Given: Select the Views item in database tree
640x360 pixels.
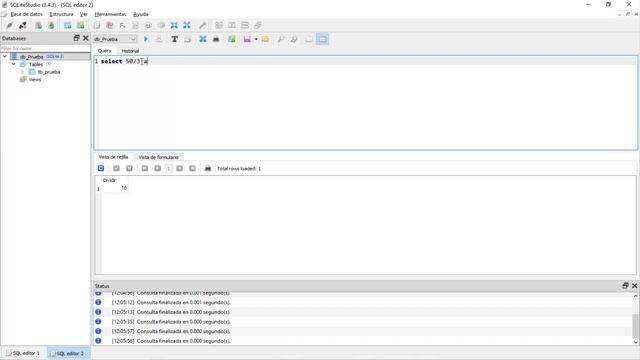Looking at the screenshot, I should click(35, 80).
